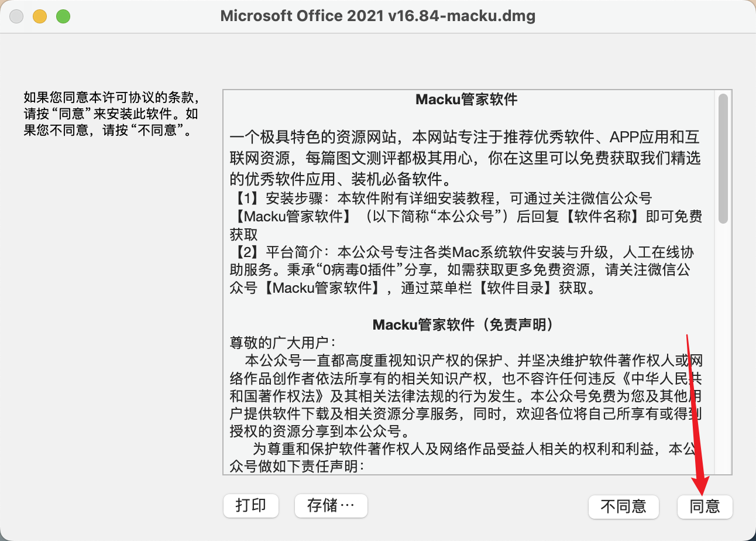Click the 不同意 (Disagree) button

(x=624, y=506)
